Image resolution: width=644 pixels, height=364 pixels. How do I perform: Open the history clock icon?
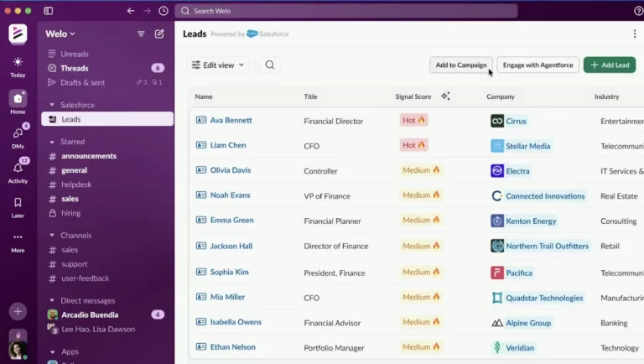[x=164, y=11]
